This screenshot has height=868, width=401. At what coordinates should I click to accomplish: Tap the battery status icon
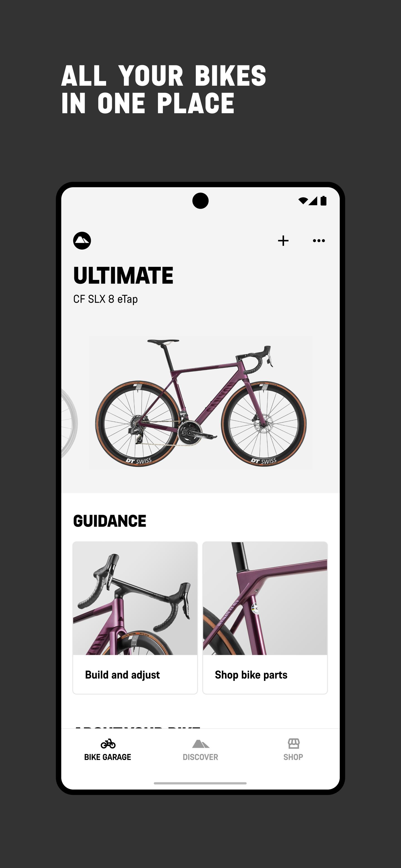tap(323, 201)
